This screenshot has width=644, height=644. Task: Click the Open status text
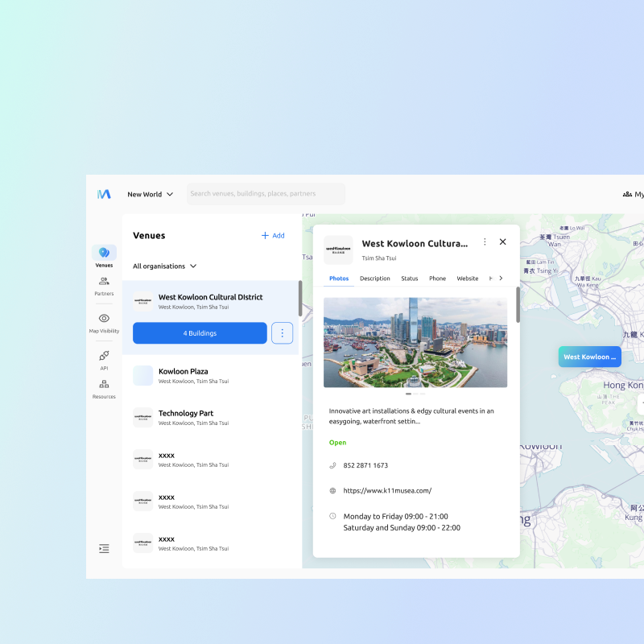point(337,442)
